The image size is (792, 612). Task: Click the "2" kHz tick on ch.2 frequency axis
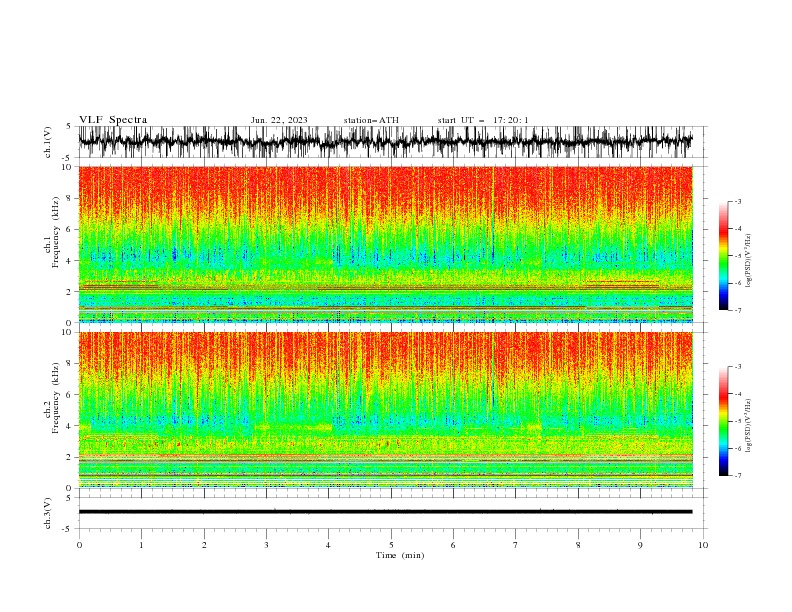(x=70, y=457)
